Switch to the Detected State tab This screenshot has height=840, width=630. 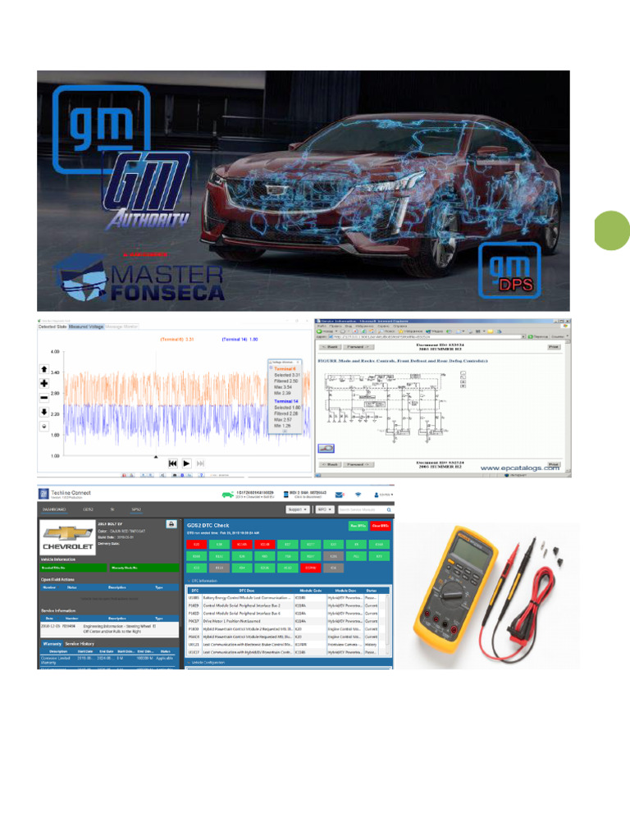coord(52,326)
